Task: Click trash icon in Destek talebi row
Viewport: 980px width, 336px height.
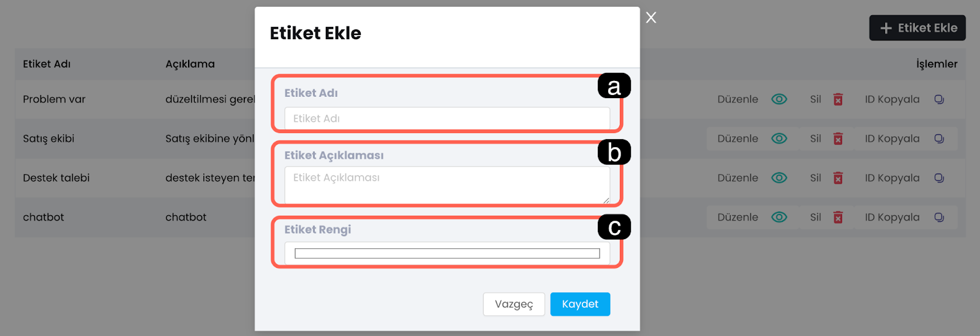Action: [838, 178]
